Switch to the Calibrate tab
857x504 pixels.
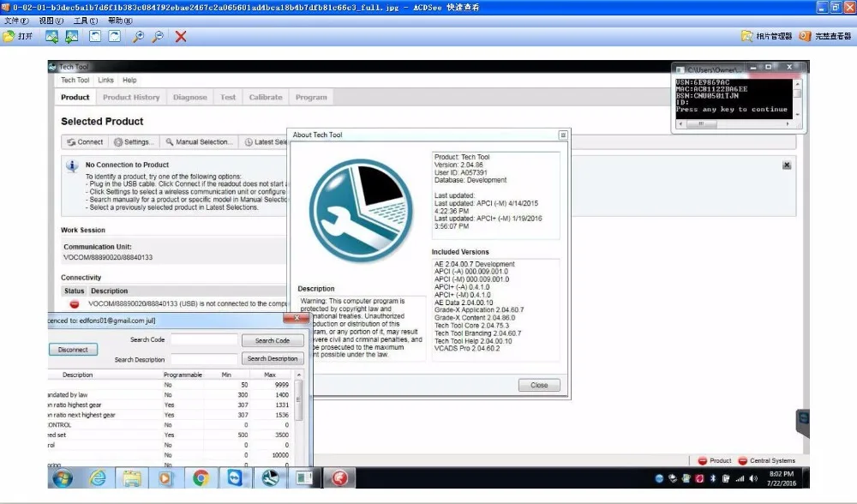point(266,98)
